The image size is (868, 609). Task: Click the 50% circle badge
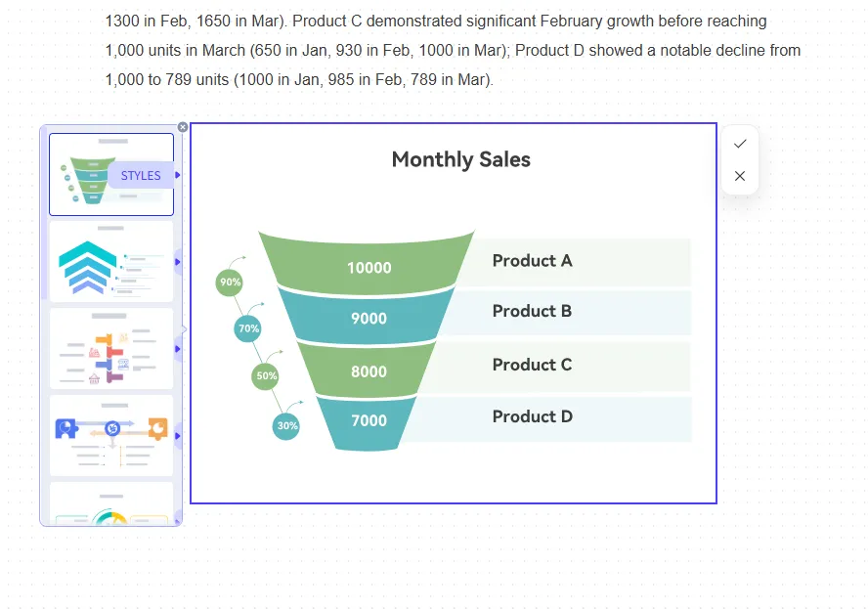pyautogui.click(x=266, y=375)
